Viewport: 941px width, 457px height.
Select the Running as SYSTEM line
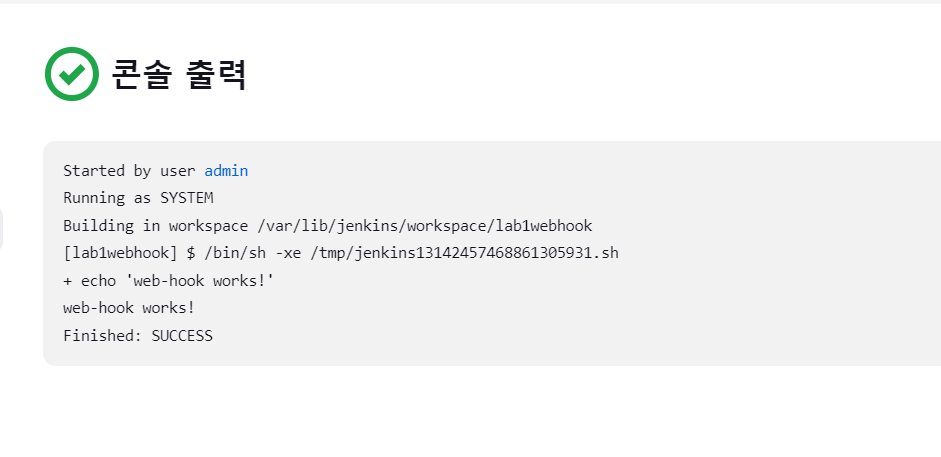(138, 198)
